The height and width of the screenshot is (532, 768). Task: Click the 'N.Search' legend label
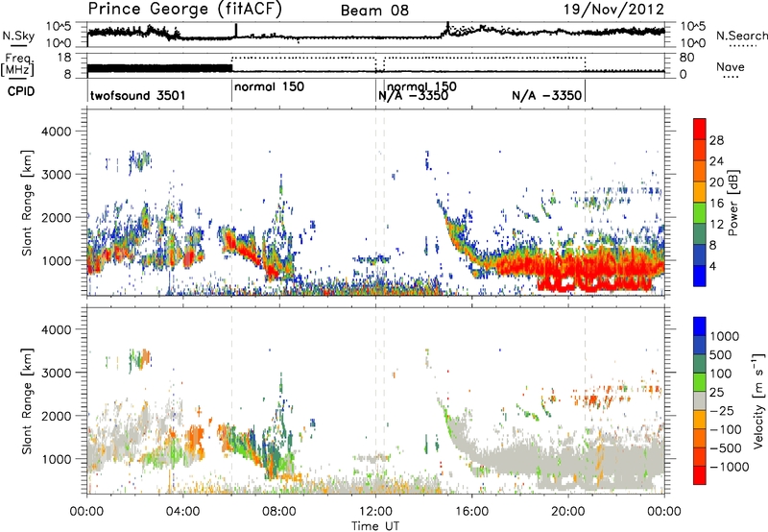click(741, 36)
